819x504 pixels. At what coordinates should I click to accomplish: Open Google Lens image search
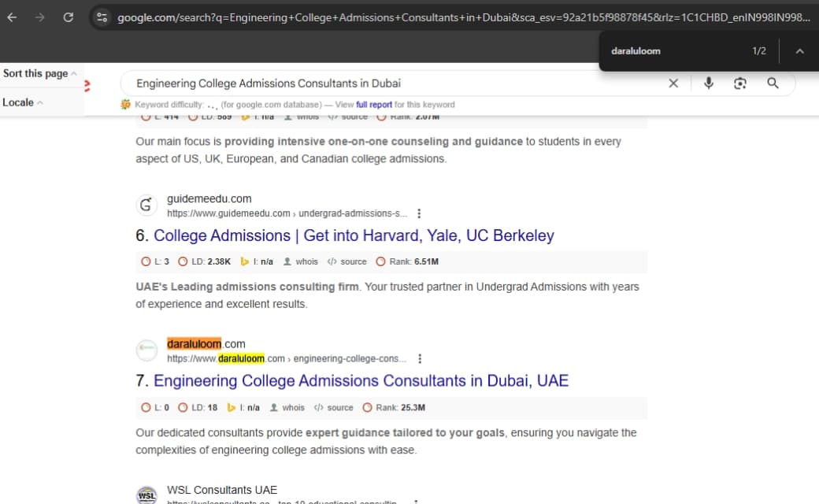[x=740, y=83]
